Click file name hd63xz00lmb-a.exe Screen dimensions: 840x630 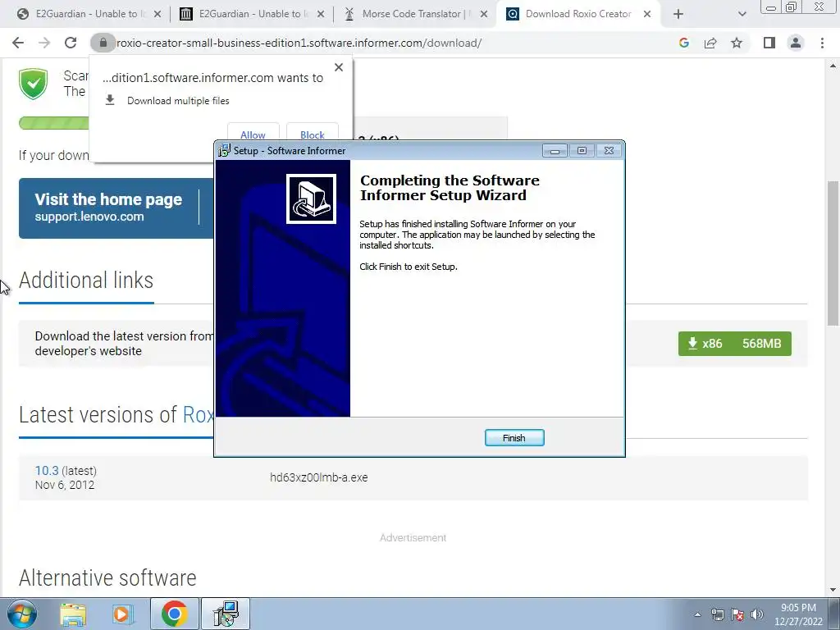point(319,477)
